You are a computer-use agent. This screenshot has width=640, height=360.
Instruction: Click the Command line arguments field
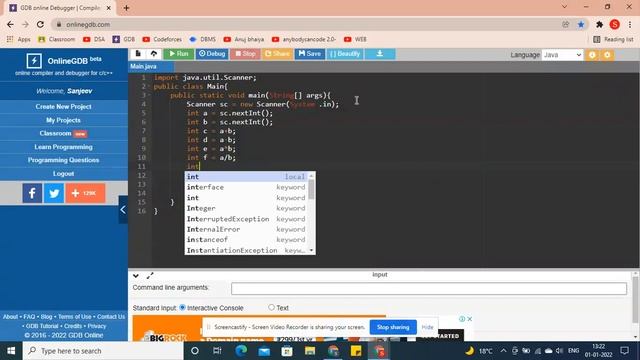(429, 288)
